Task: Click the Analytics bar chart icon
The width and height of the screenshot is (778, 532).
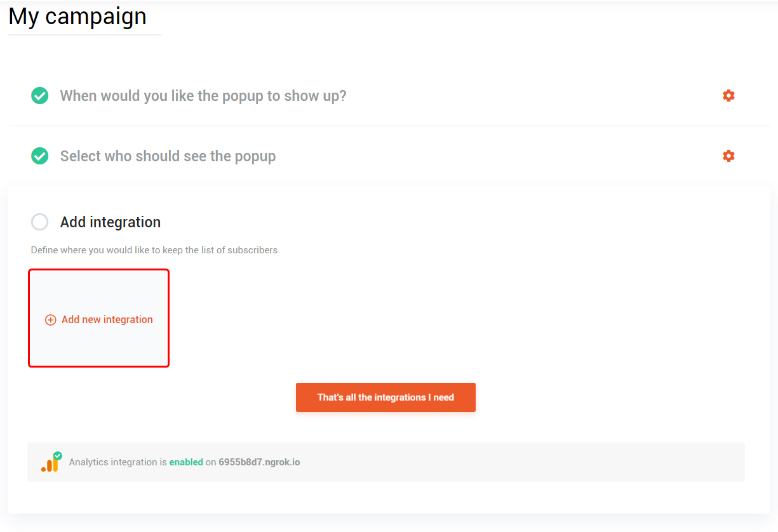Action: 50,465
